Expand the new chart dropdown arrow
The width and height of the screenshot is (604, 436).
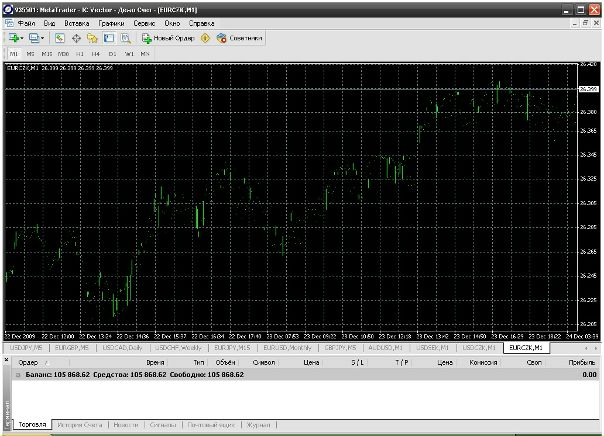click(22, 37)
